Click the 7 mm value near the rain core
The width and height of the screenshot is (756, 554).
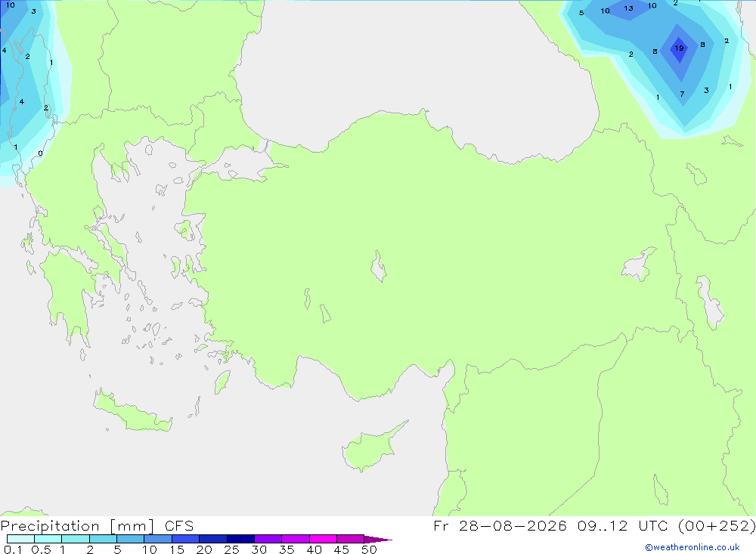coord(682,94)
